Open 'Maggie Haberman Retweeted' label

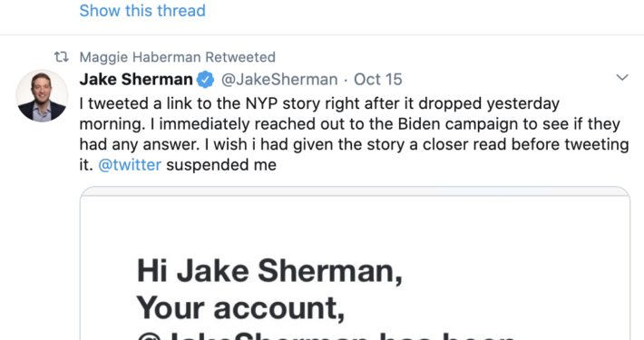(x=177, y=57)
